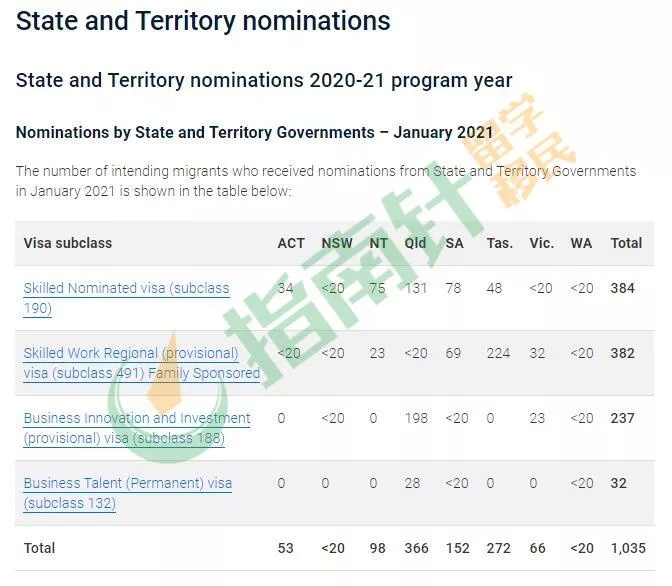Open the Business Innovation and Investment subclass 188 link
The image size is (672, 586).
point(137,428)
